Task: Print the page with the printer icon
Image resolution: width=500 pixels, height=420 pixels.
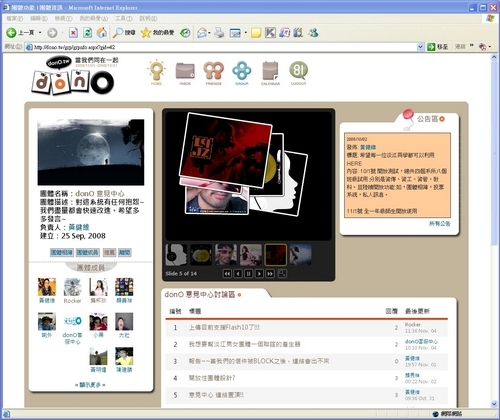Action: (x=219, y=32)
